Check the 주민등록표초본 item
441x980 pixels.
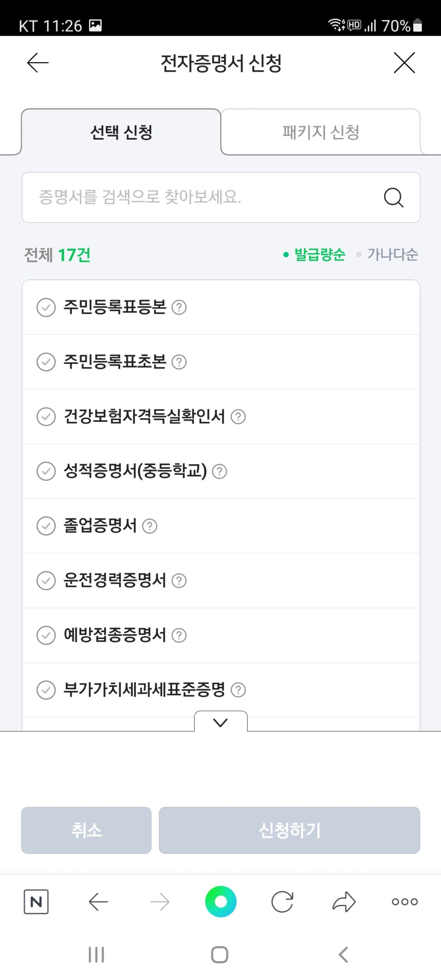point(46,362)
